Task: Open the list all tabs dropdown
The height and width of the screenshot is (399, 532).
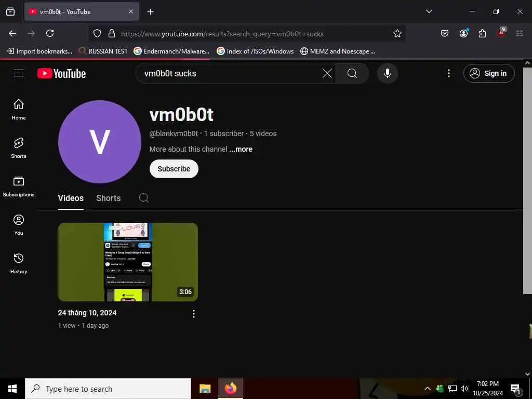Action: [x=429, y=11]
